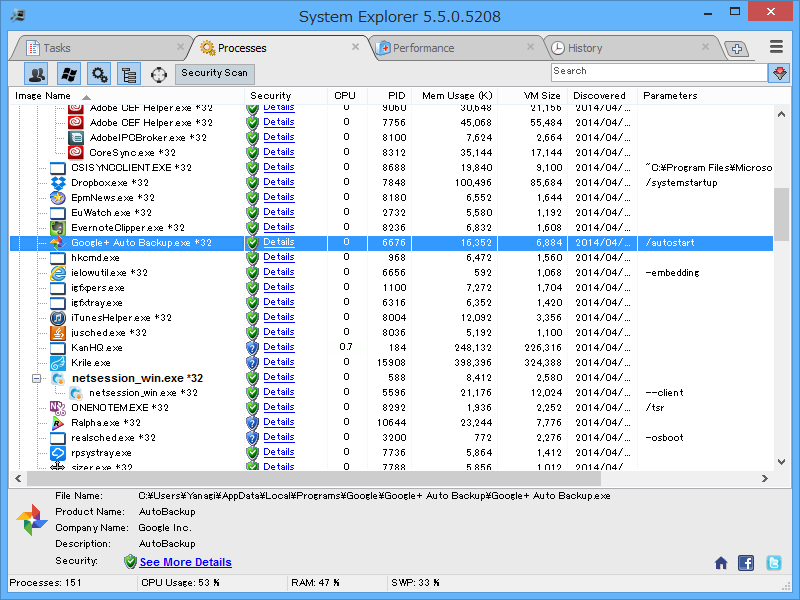Image resolution: width=800 pixels, height=600 pixels.
Task: Open the home page icon at bottom
Action: (720, 563)
